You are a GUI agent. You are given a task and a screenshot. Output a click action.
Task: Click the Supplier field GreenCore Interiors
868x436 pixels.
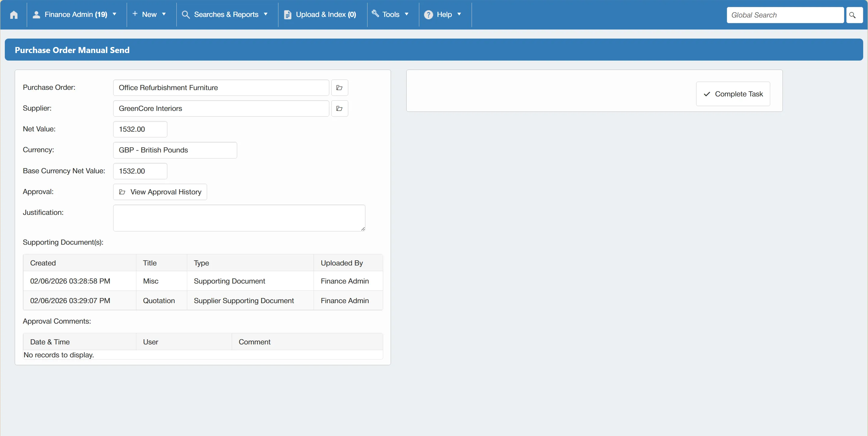click(x=221, y=108)
